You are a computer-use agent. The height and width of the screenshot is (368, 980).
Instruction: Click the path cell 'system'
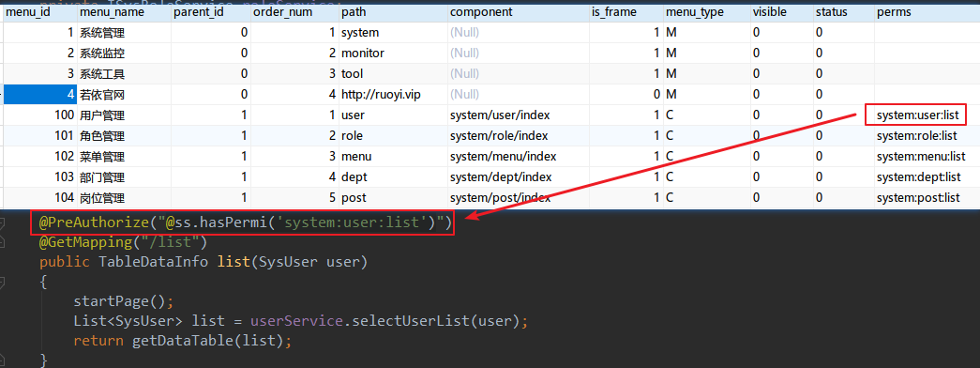[x=393, y=33]
